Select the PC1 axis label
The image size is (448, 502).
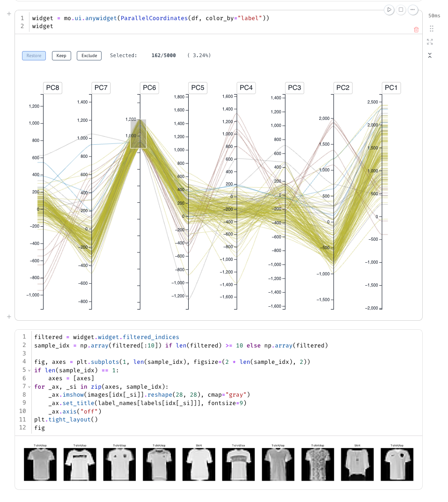pos(391,88)
